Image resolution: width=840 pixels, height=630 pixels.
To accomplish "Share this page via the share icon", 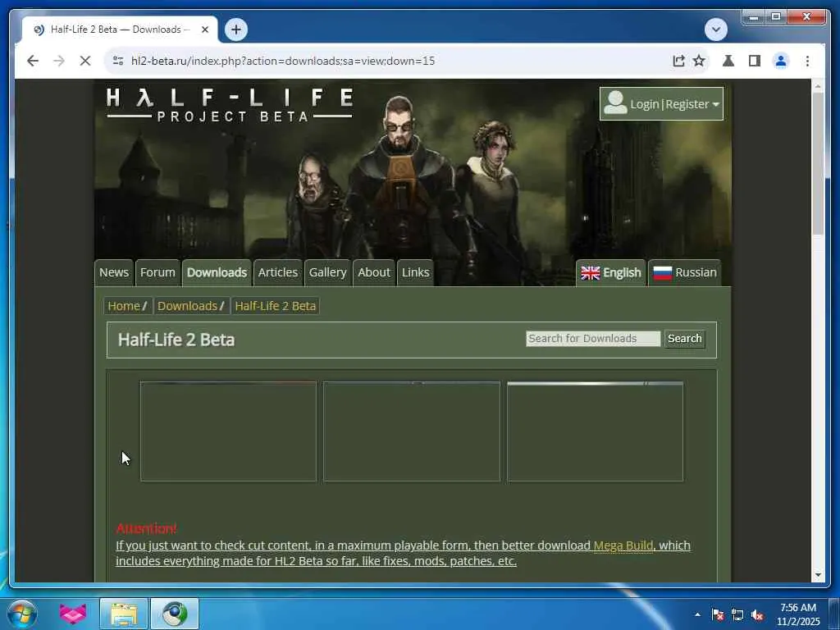I will 678,61.
